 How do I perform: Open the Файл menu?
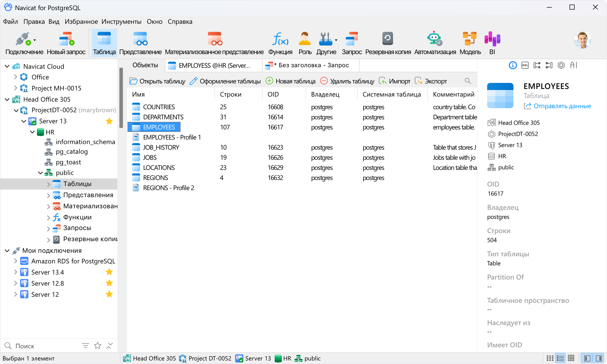[10, 21]
